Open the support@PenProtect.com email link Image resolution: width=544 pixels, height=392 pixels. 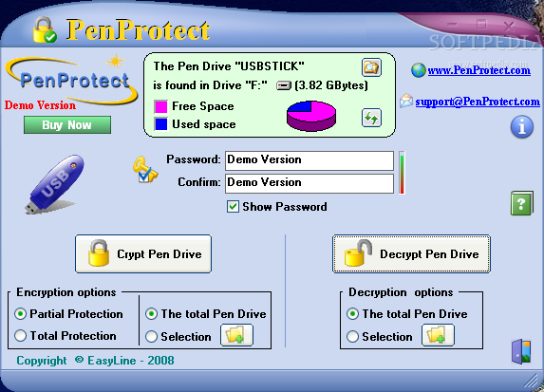[478, 102]
